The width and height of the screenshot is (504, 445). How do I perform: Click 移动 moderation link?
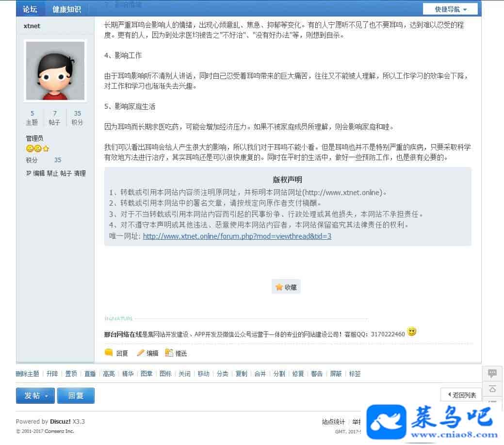[203, 374]
